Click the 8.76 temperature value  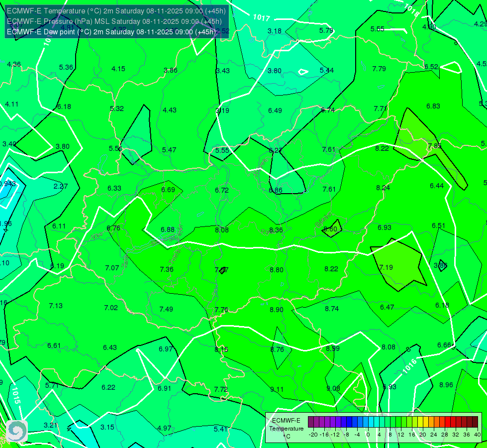point(277,349)
